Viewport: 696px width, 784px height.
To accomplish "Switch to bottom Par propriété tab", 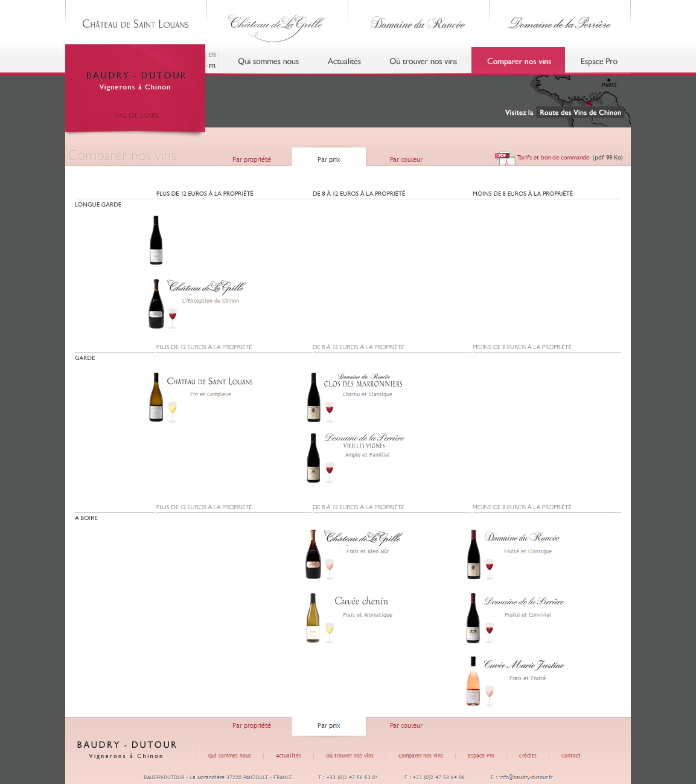I will pos(252,725).
